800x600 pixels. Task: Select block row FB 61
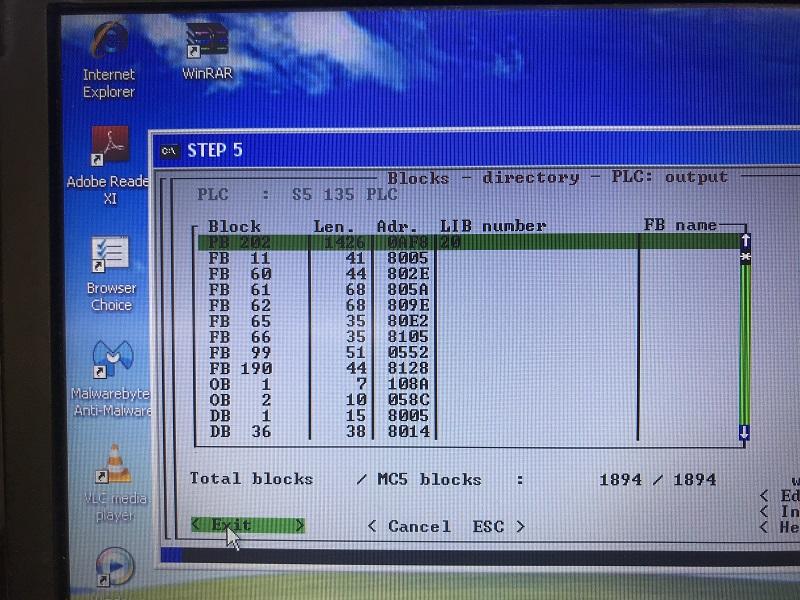(468, 290)
